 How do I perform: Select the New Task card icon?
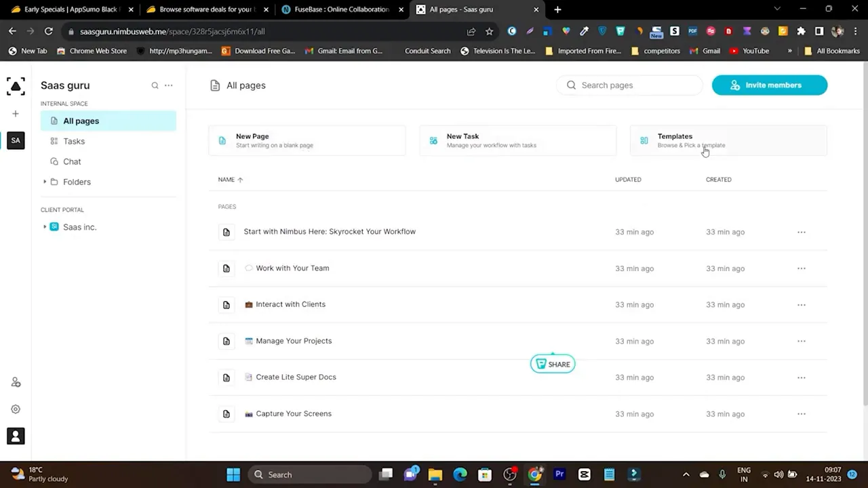click(x=433, y=140)
